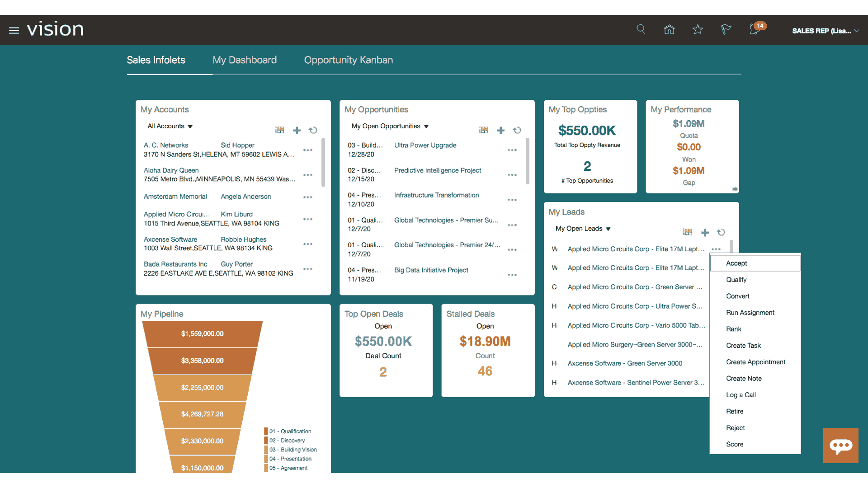Click the watchlist flag icon
The image size is (868, 488).
click(726, 29)
